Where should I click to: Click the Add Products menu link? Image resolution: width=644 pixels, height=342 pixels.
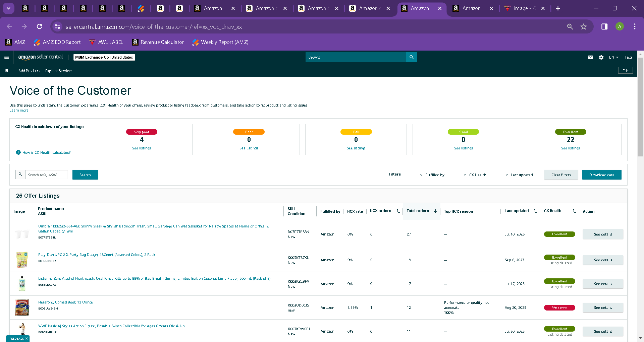click(29, 71)
